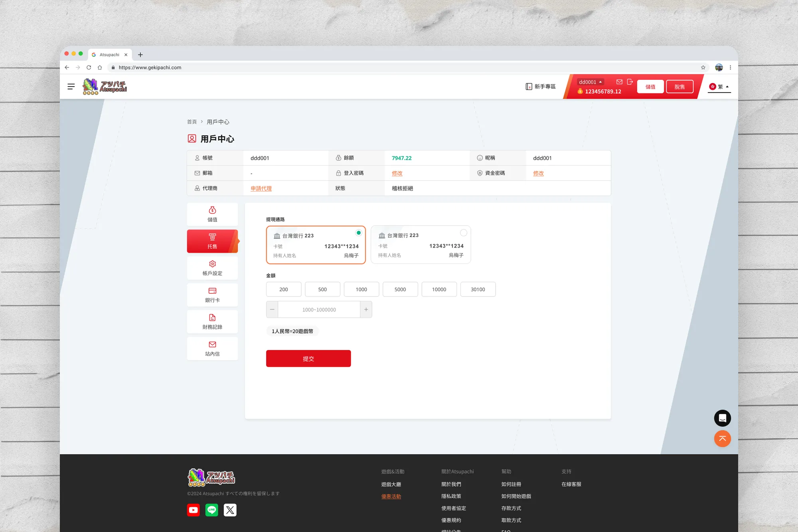Choose the 1000 amount preset

pos(361,289)
